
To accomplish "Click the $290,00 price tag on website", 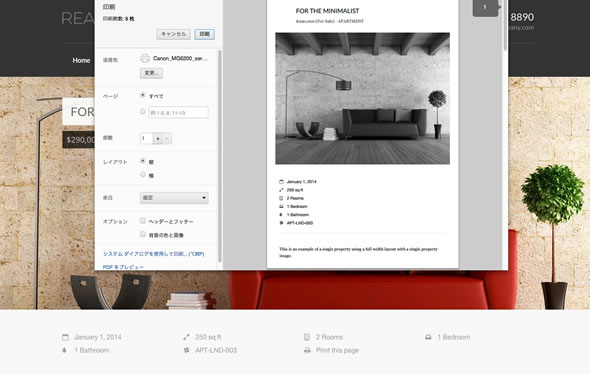I will tap(79, 140).
